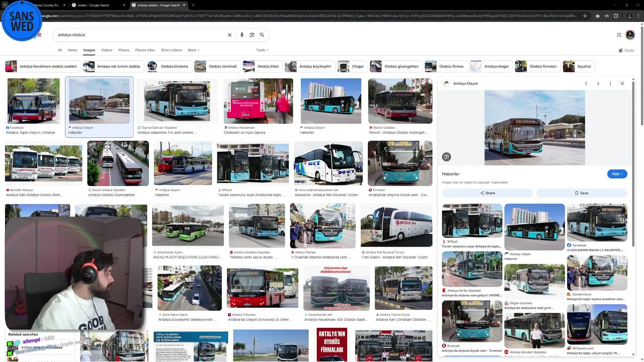Open the 'Antalya Körfez Gazetesi' related image

[472, 269]
